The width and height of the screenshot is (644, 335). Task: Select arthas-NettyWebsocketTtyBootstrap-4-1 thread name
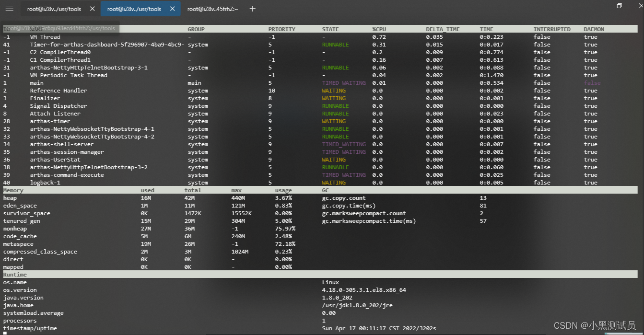coord(92,129)
